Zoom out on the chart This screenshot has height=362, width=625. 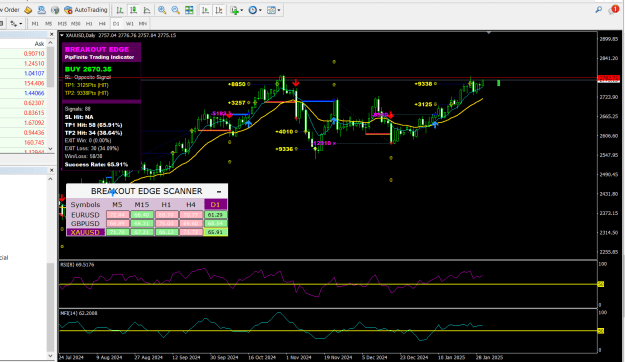[175, 10]
